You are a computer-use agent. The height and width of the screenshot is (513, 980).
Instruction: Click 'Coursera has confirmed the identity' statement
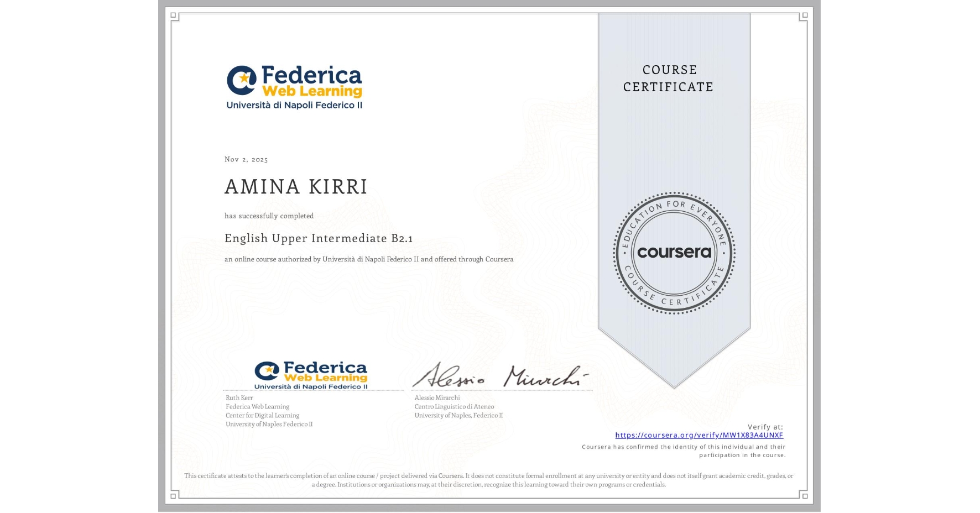(x=684, y=451)
